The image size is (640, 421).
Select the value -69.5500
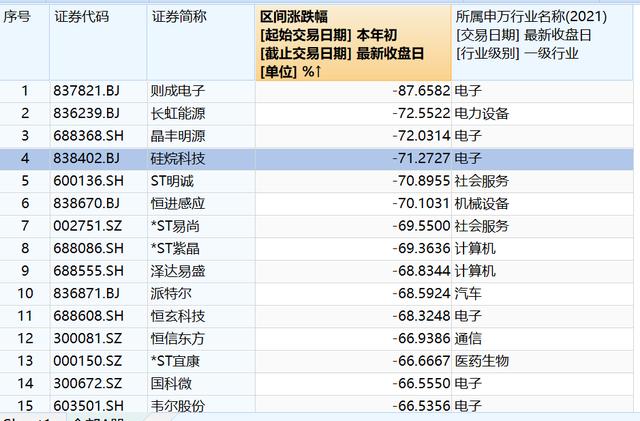pyautogui.click(x=421, y=226)
